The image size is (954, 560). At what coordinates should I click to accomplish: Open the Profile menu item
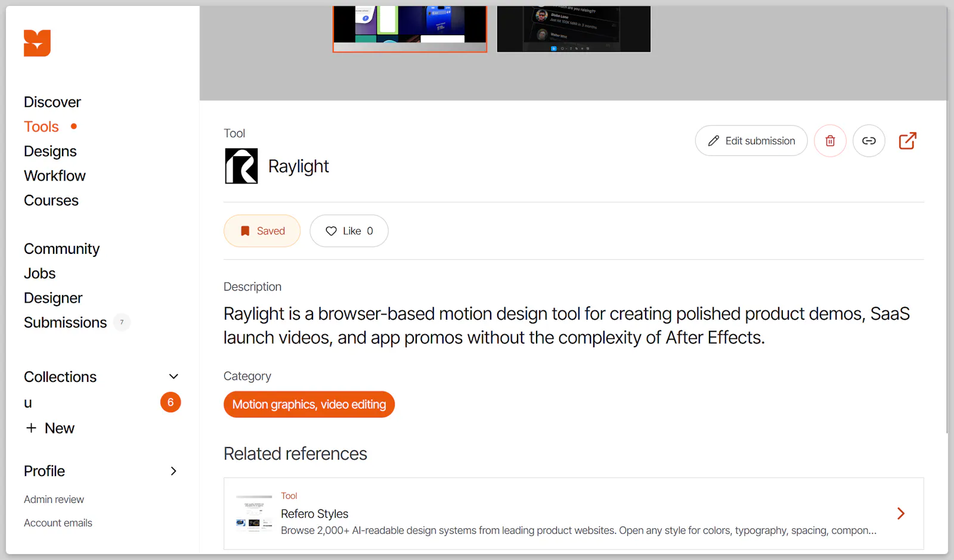click(45, 471)
